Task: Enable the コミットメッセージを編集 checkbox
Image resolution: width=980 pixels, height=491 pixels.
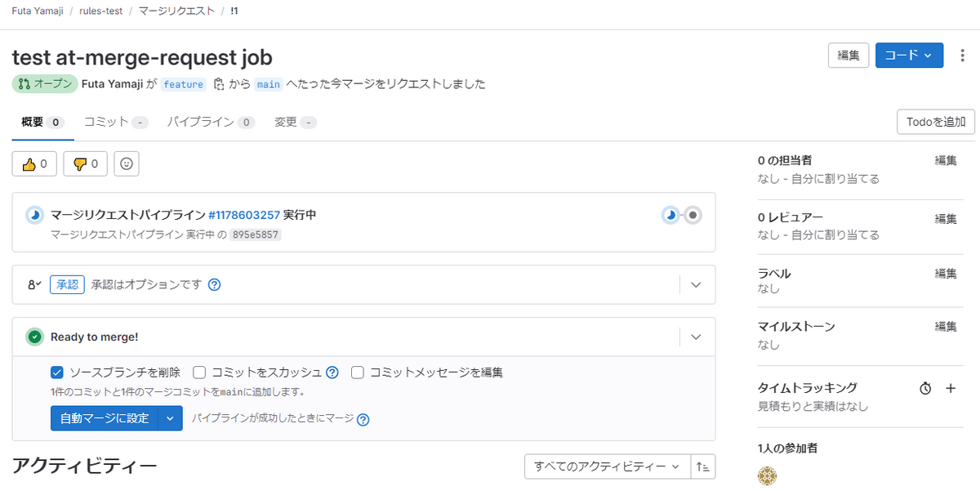Action: (358, 373)
